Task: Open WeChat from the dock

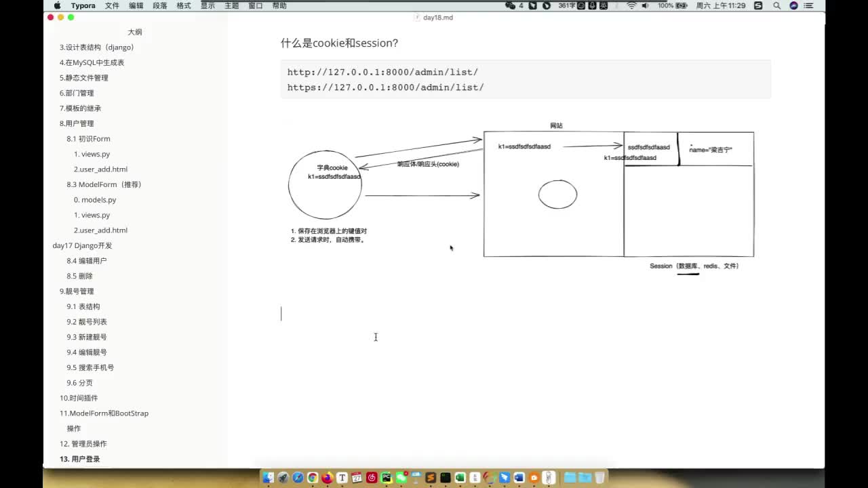Action: click(401, 478)
